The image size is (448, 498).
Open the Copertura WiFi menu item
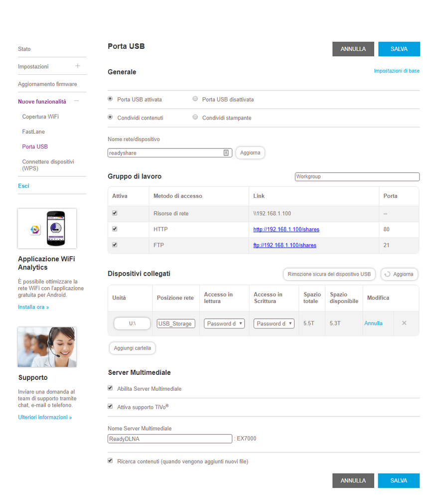pyautogui.click(x=40, y=117)
